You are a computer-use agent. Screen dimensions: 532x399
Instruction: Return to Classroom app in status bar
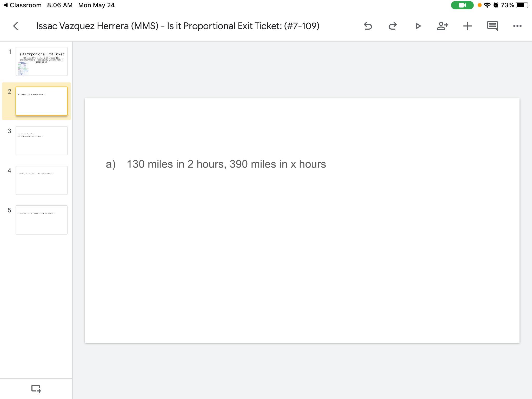23,5
